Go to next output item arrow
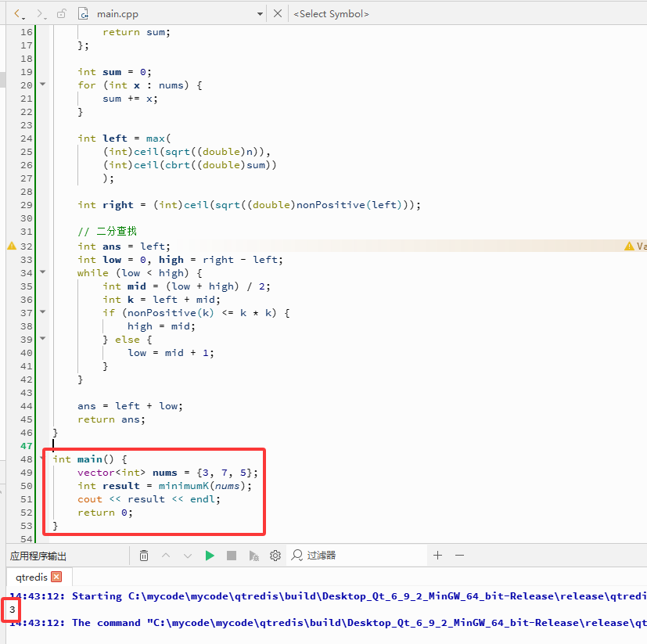 click(188, 556)
